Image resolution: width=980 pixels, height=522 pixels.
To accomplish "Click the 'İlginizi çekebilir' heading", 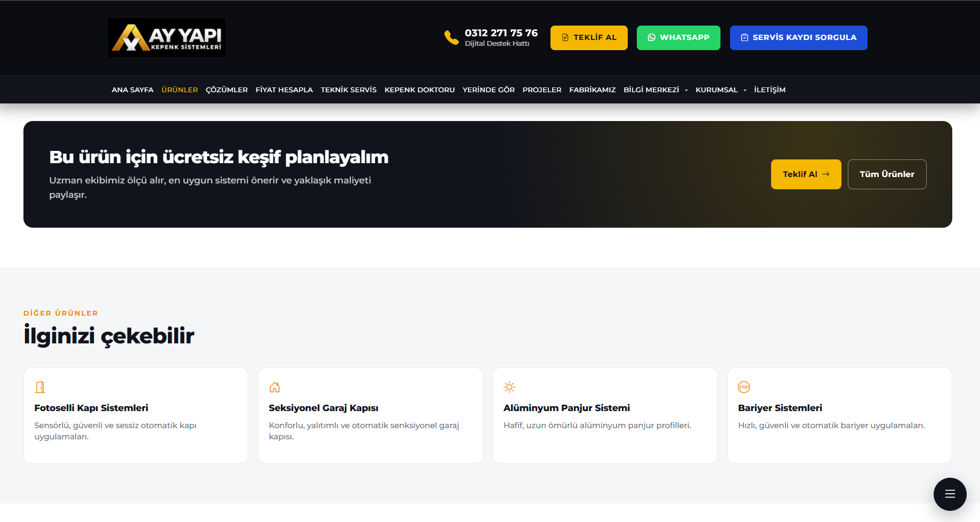I will pyautogui.click(x=109, y=336).
